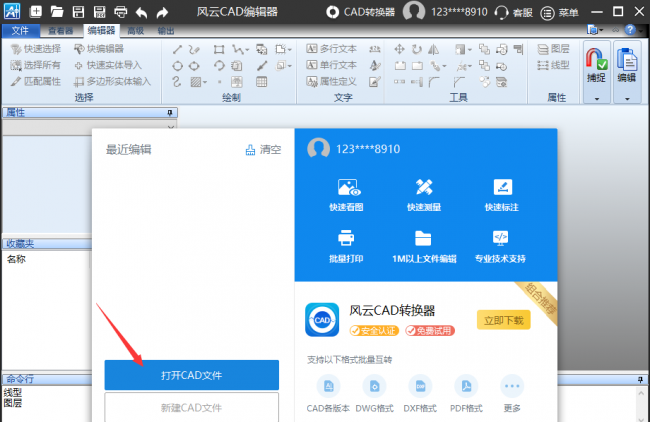Click 多行文本 tool

[x=331, y=49]
